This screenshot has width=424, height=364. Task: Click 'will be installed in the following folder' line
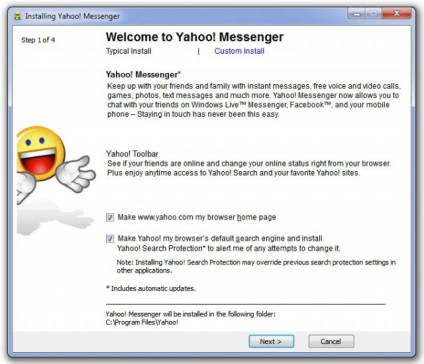[x=191, y=314]
